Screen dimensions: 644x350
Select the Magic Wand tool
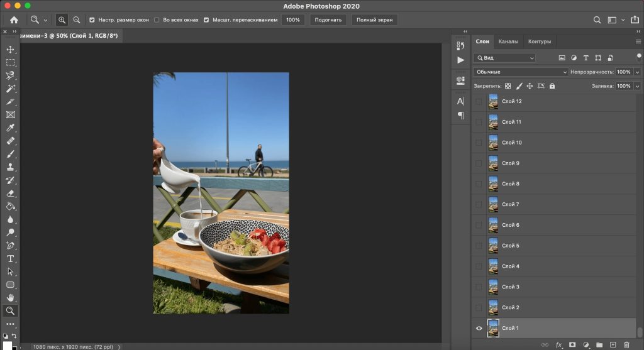tap(10, 89)
